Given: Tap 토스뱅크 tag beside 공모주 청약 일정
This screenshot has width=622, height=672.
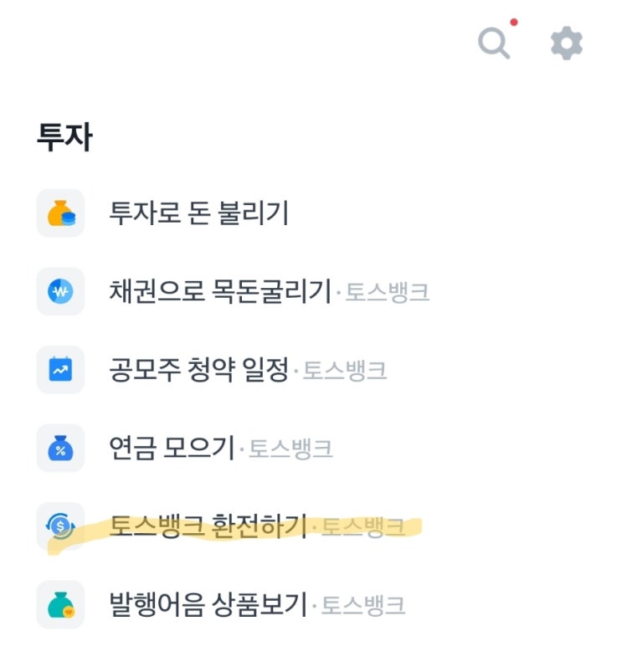Looking at the screenshot, I should click(x=345, y=370).
